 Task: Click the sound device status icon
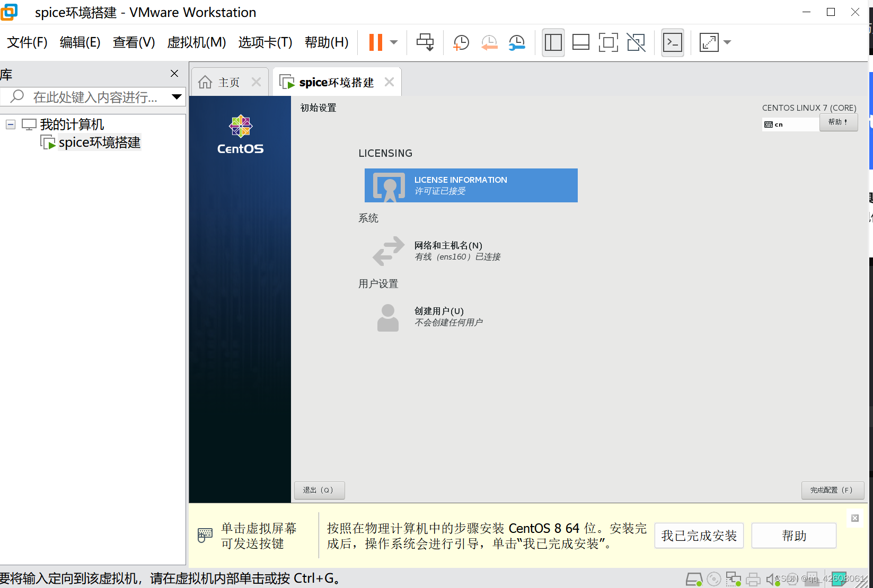coord(772,578)
